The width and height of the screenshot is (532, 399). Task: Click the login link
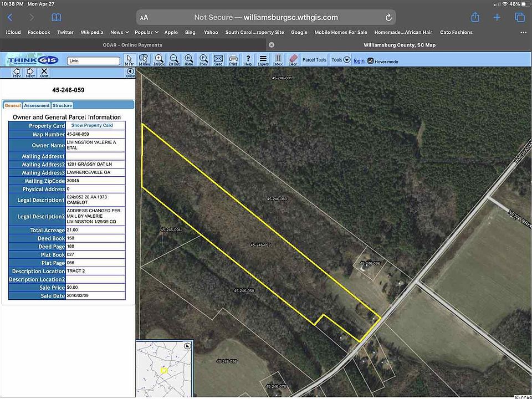point(359,61)
